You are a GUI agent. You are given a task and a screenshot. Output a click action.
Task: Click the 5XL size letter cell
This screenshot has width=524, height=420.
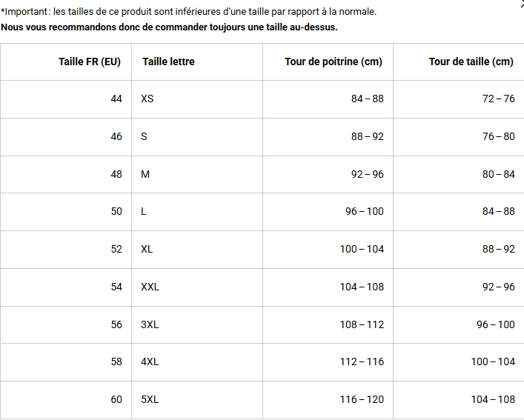(197, 400)
